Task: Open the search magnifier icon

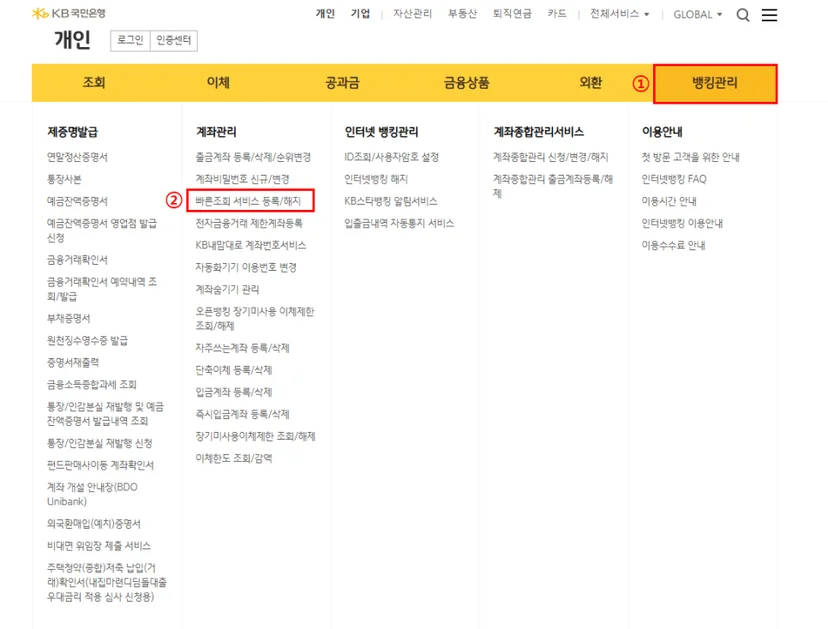Action: 743,15
